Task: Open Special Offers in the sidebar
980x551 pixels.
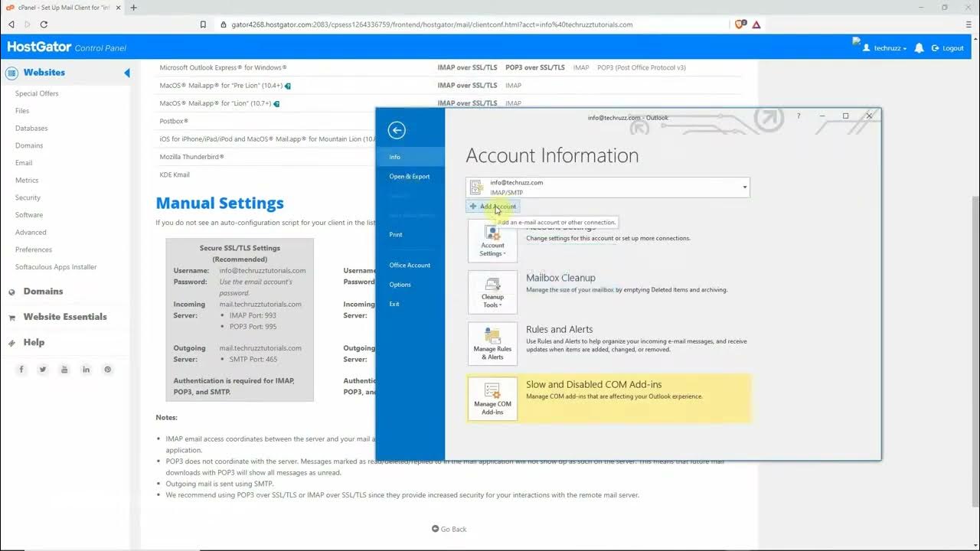Action: 37,93
